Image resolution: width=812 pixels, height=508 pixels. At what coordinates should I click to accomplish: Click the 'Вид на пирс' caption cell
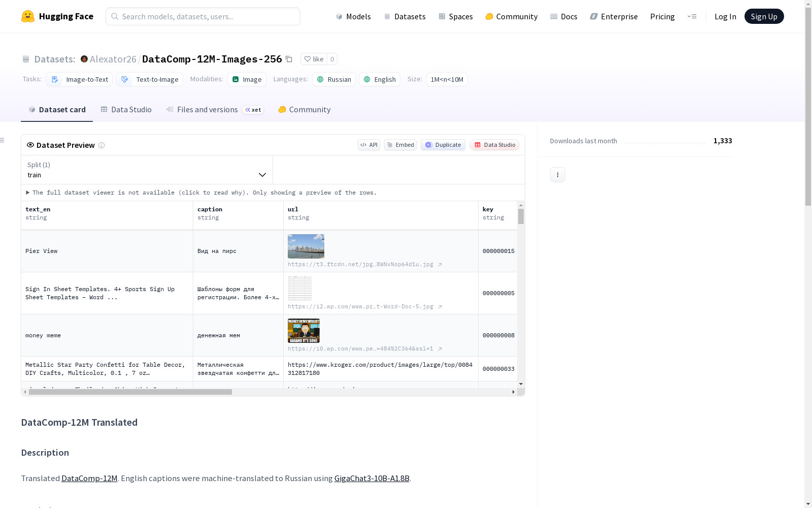[238, 251]
